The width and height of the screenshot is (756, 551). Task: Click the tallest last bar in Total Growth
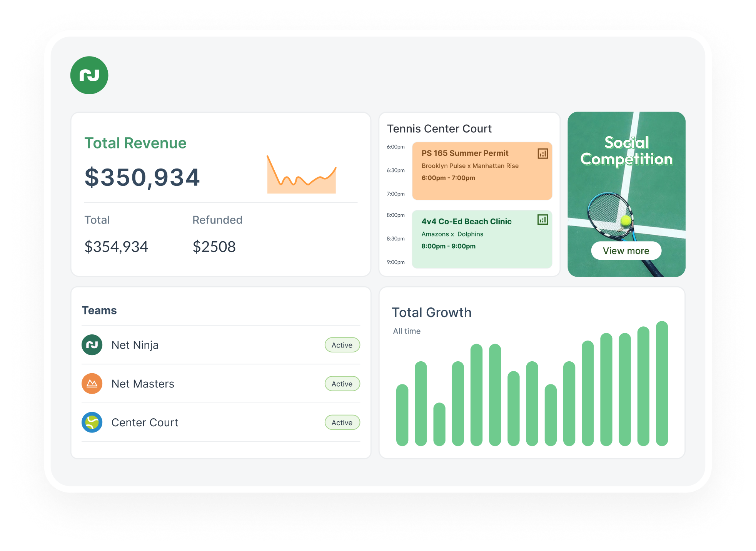662,383
